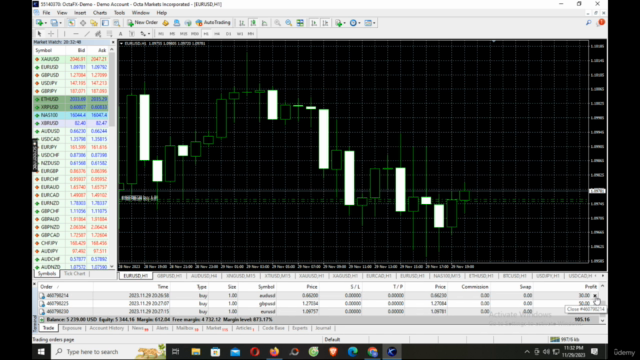
Task: Click the Windows taskbar search box
Action: tap(108, 352)
